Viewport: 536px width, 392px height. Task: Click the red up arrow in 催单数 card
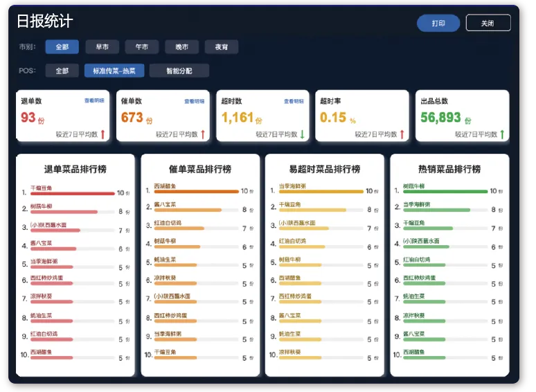pos(203,134)
